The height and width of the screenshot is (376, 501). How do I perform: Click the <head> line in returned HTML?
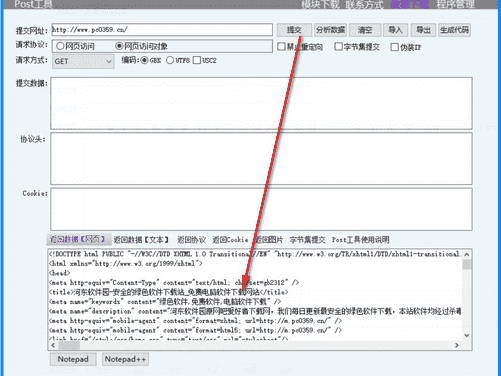coord(60,273)
